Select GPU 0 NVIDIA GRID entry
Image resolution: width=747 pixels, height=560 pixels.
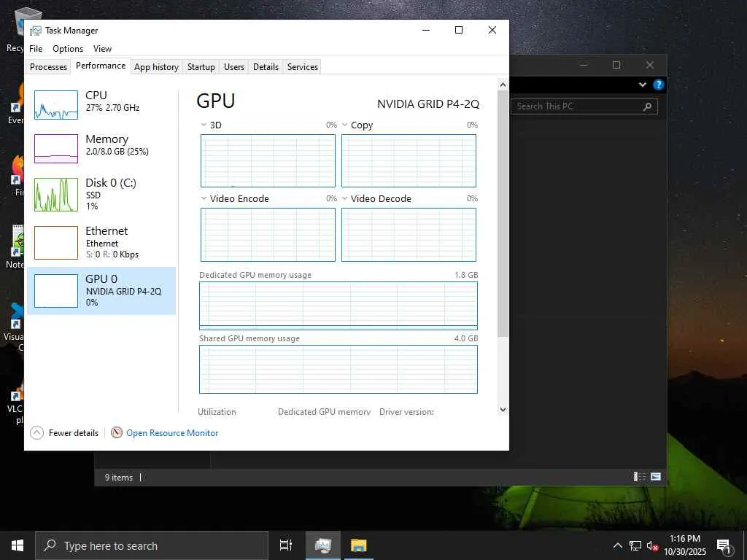[x=101, y=290]
